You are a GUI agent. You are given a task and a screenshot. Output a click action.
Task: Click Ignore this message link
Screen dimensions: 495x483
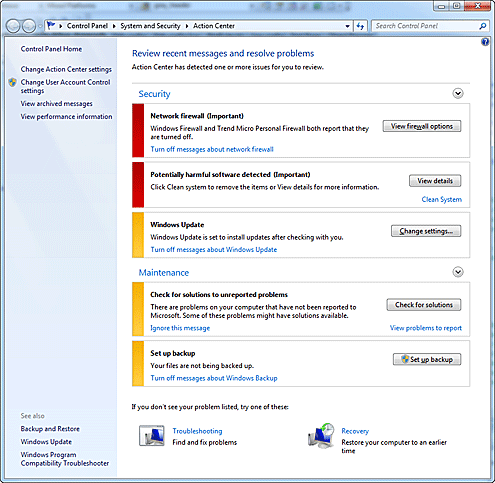pos(180,328)
